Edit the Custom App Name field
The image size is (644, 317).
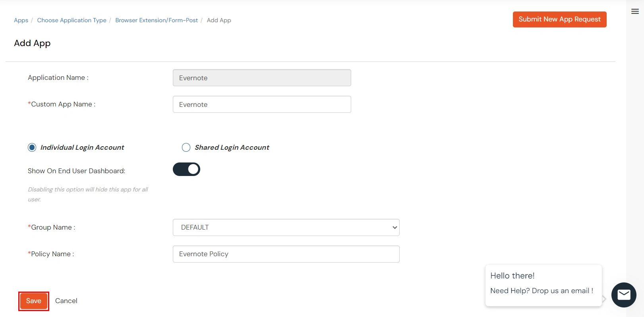point(261,104)
